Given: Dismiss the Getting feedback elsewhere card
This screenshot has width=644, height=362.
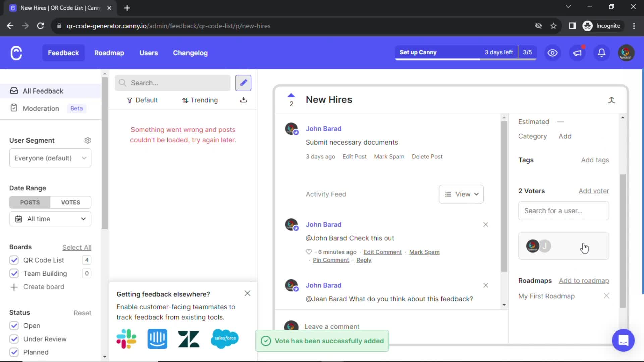Looking at the screenshot, I should (247, 294).
